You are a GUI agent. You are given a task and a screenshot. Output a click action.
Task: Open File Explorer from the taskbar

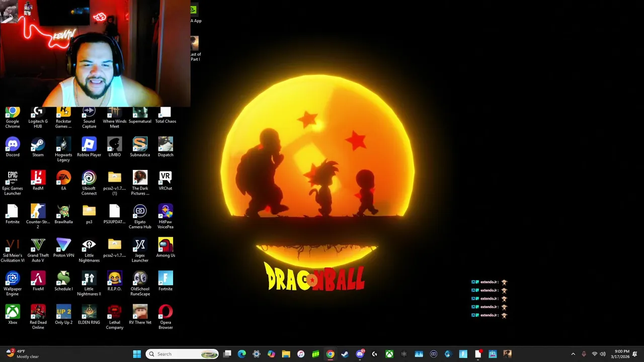tap(286, 354)
